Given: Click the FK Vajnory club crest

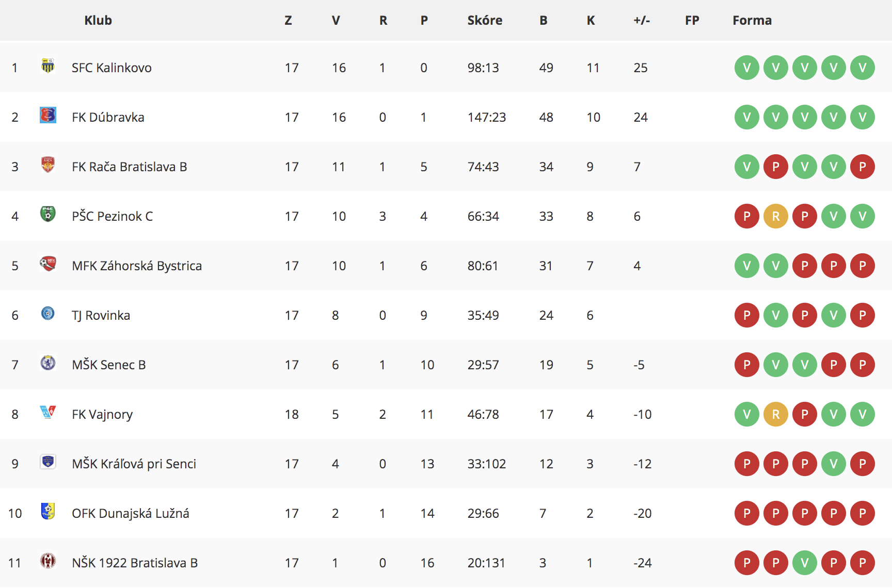Looking at the screenshot, I should [x=48, y=412].
